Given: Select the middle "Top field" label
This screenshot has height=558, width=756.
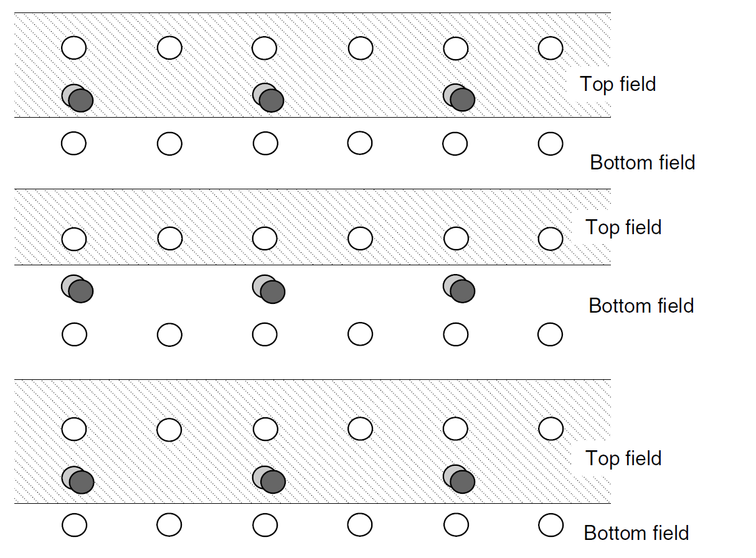Looking at the screenshot, I should click(623, 227).
